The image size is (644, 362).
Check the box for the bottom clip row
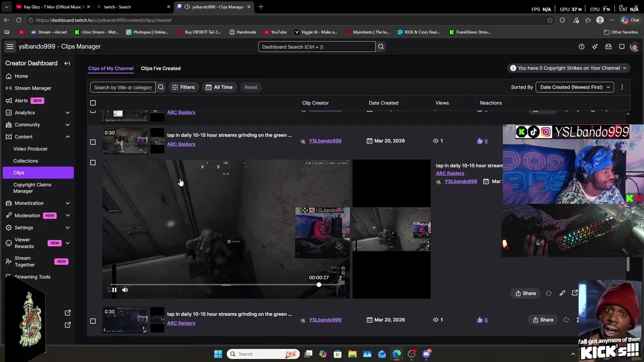[93, 321]
